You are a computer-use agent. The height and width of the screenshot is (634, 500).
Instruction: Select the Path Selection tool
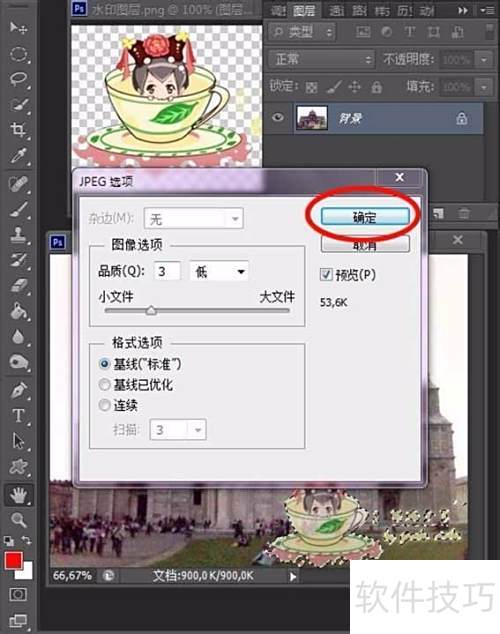[18, 441]
